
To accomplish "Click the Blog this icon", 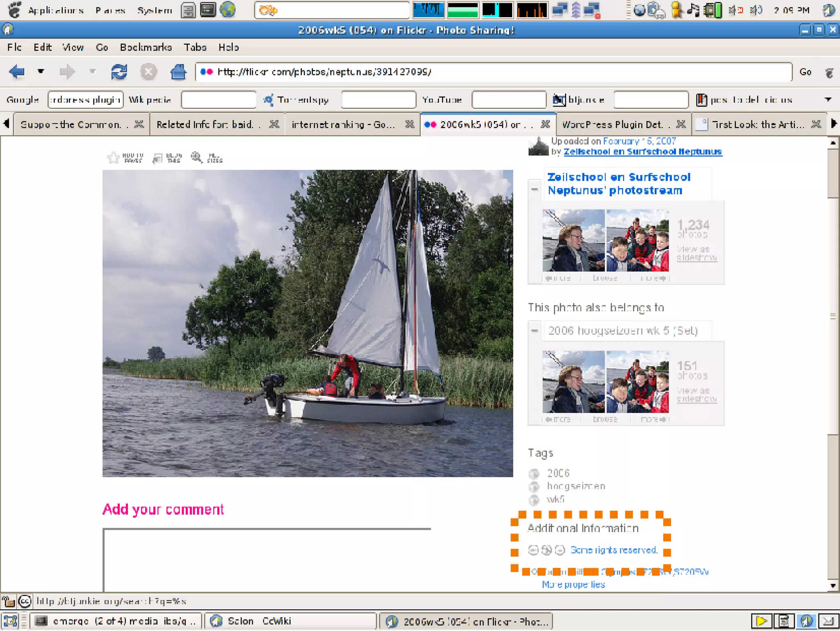I will [157, 158].
